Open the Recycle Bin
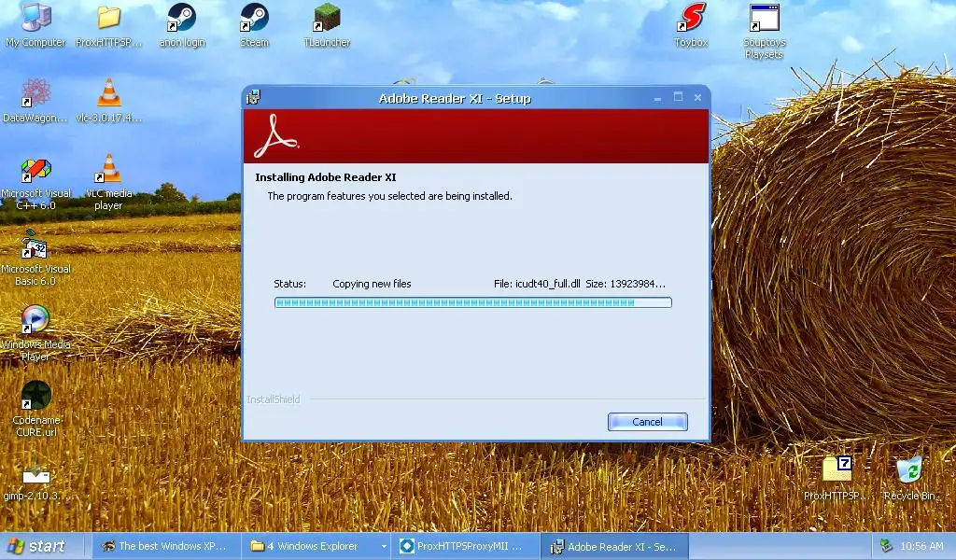956x560 pixels. pos(909,479)
